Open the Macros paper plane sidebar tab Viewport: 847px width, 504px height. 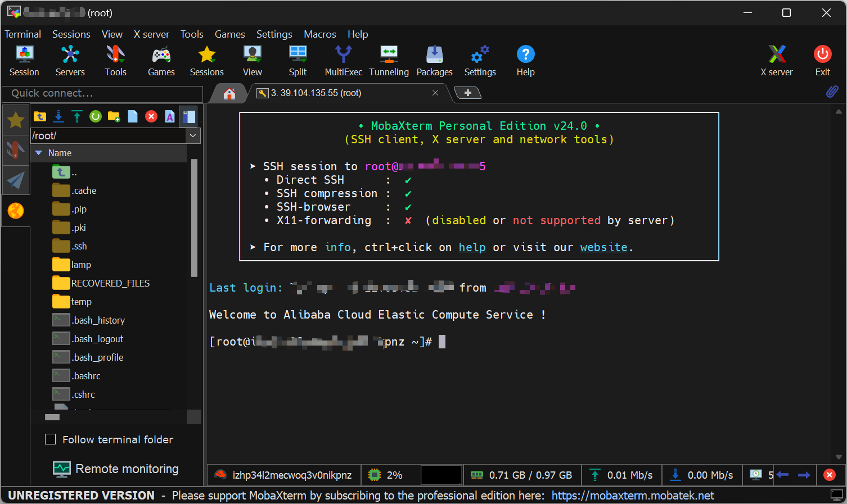pos(16,180)
